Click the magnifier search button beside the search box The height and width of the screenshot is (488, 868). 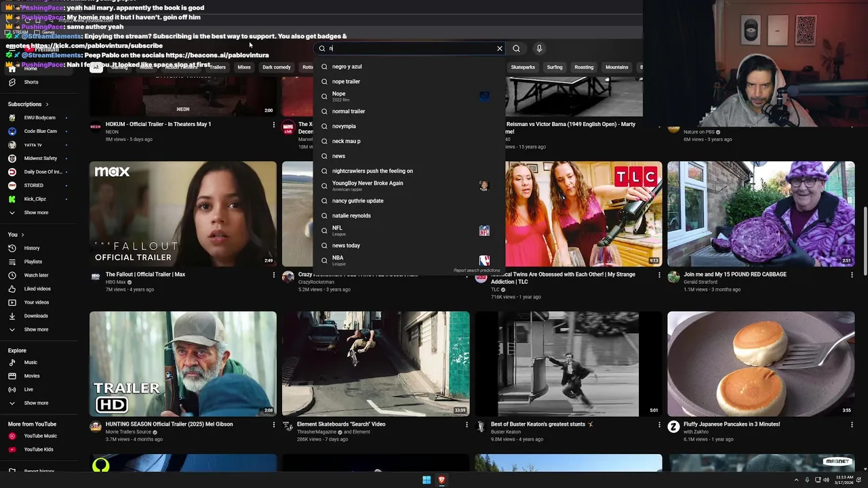[x=516, y=49]
